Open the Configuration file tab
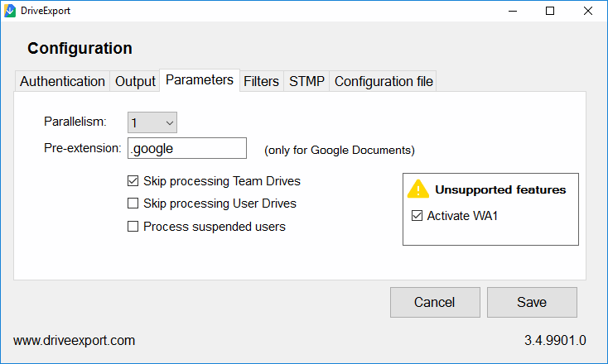 384,81
